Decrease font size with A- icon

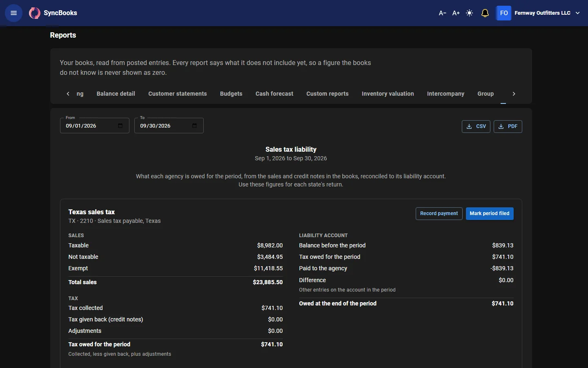click(442, 13)
